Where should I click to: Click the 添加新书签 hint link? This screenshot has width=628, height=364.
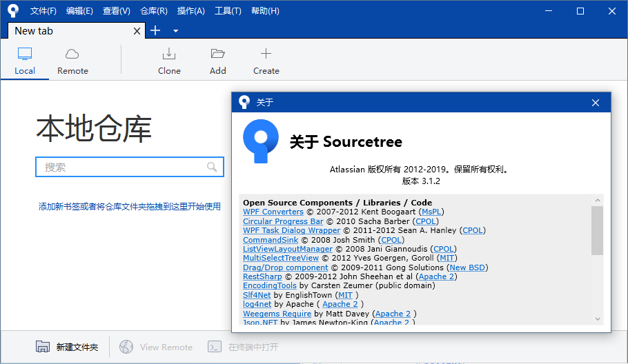pyautogui.click(x=129, y=206)
